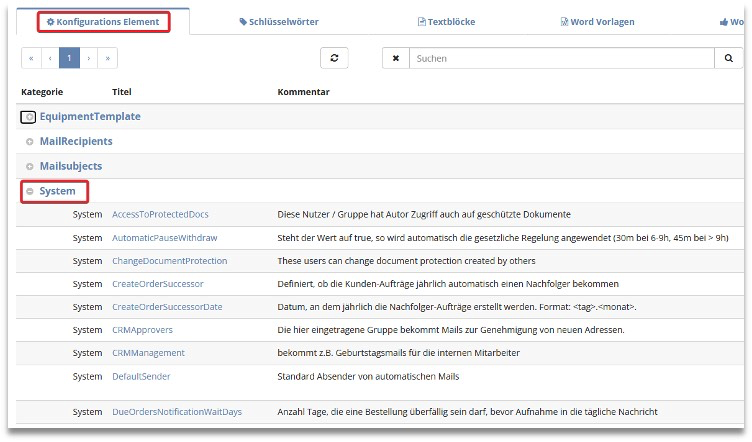
Task: Jump to last page pagination icon
Action: (108, 59)
